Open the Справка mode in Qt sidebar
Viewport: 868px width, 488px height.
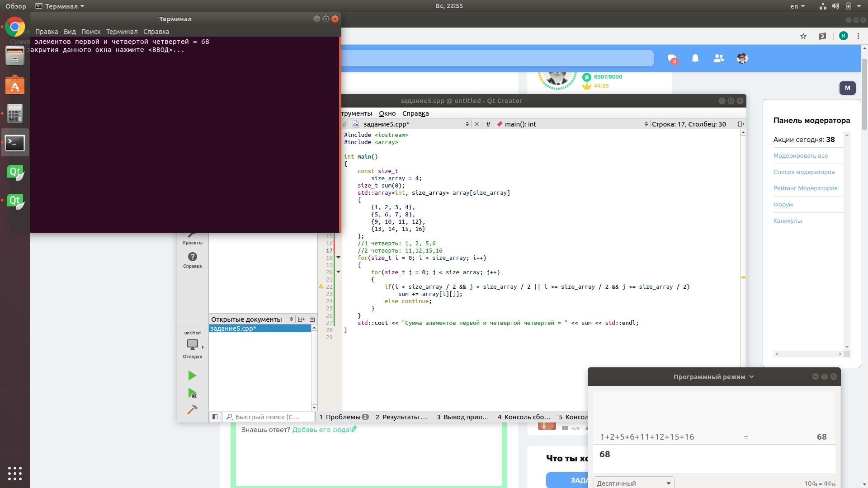[x=192, y=260]
